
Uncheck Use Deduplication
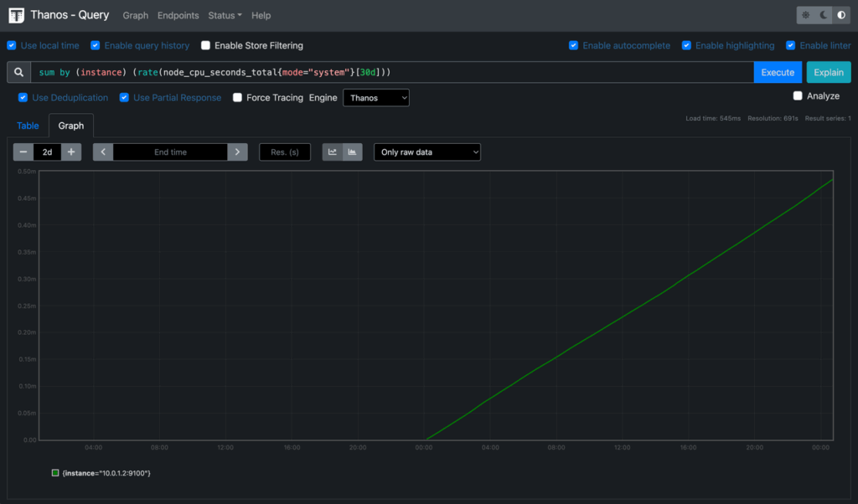(23, 97)
